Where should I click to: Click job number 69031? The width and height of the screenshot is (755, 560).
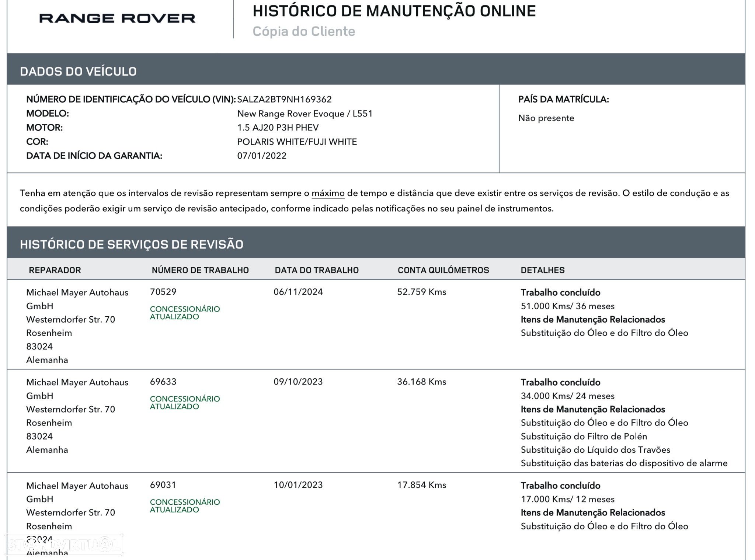163,485
